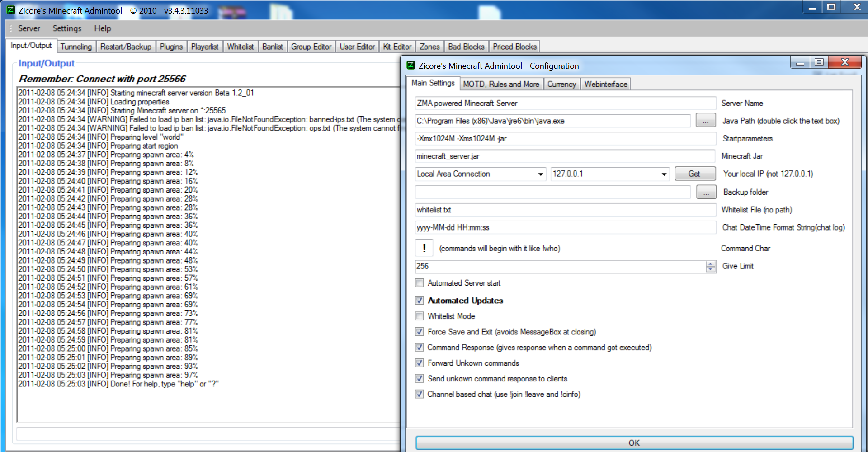Toggle Force Save and Exit checkbox

point(420,332)
